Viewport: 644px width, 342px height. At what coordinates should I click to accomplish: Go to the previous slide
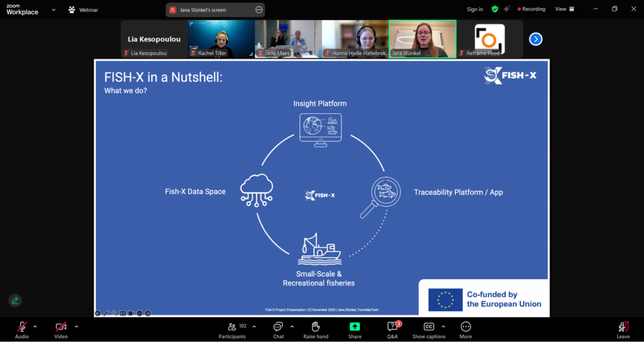(97, 313)
